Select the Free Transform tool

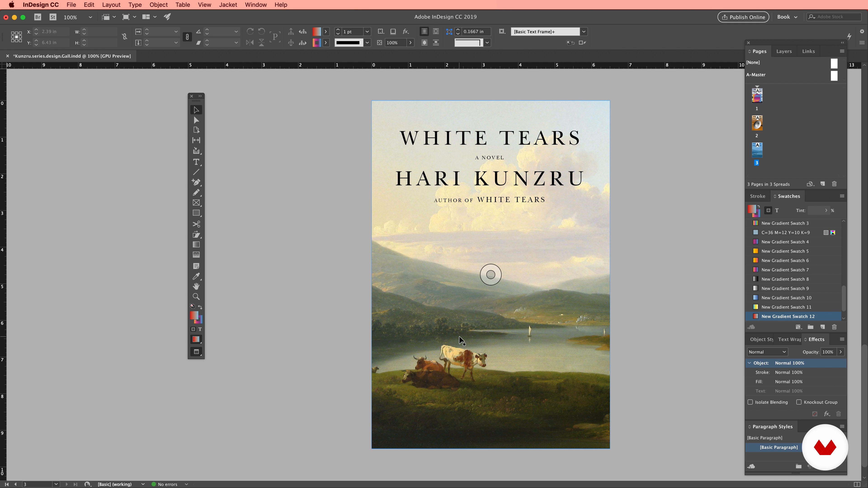(x=196, y=235)
